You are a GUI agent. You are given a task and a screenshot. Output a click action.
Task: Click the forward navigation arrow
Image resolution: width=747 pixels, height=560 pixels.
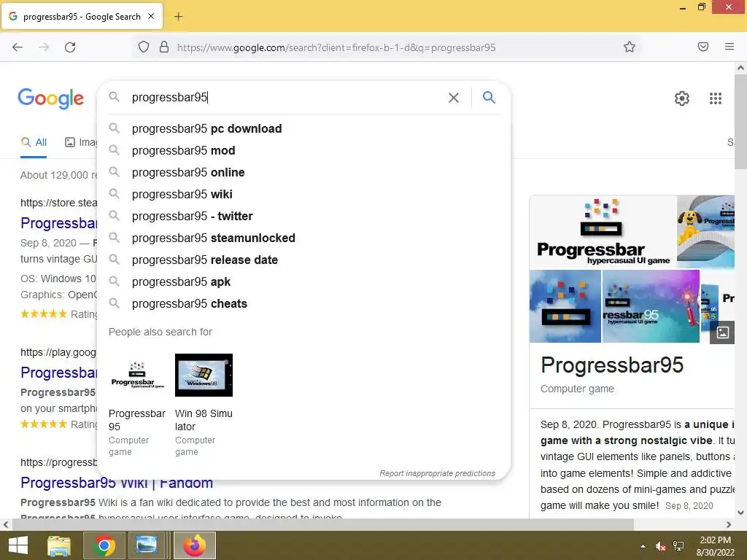(44, 47)
